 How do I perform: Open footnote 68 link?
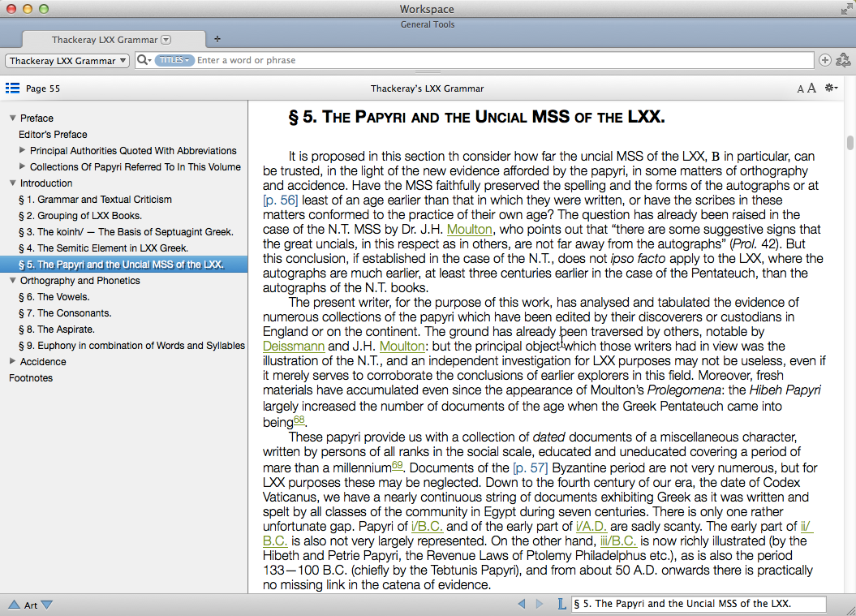(x=299, y=420)
